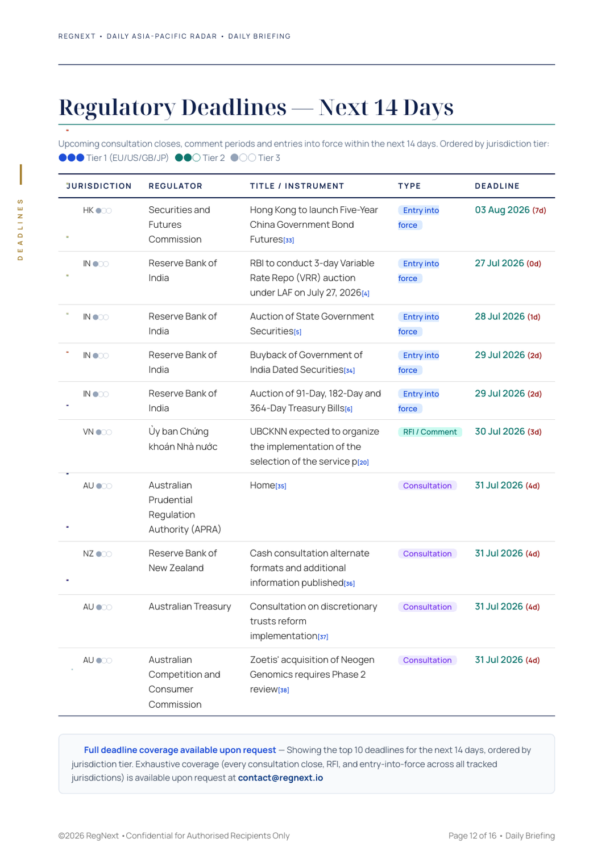The height and width of the screenshot is (868, 614).
Task: Click tier dots in the Australian Treasury row
Action: pos(104,607)
